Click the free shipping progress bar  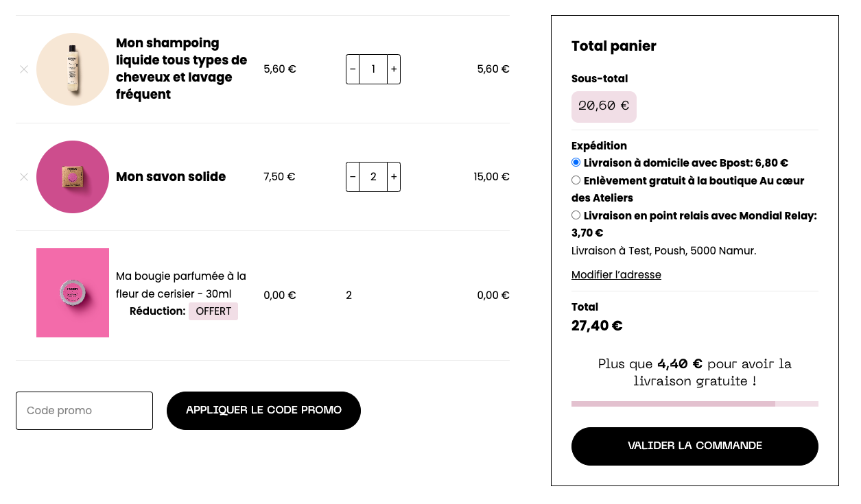694,404
